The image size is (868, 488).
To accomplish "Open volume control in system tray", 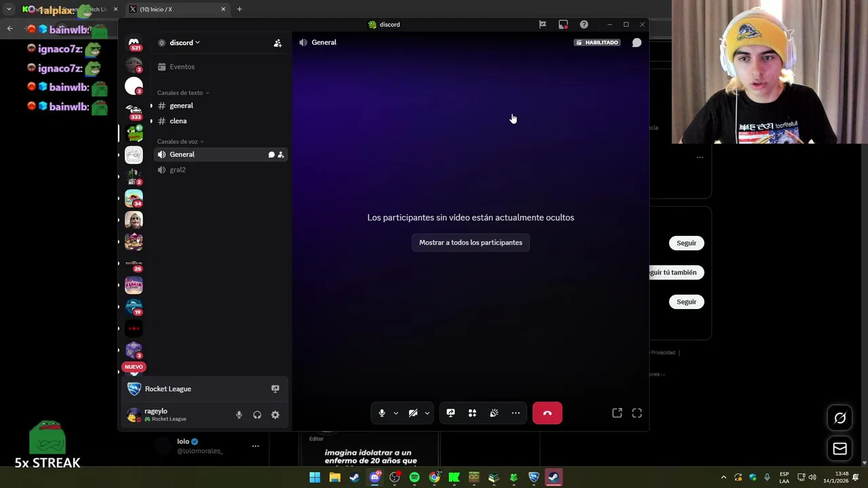I will point(812,477).
